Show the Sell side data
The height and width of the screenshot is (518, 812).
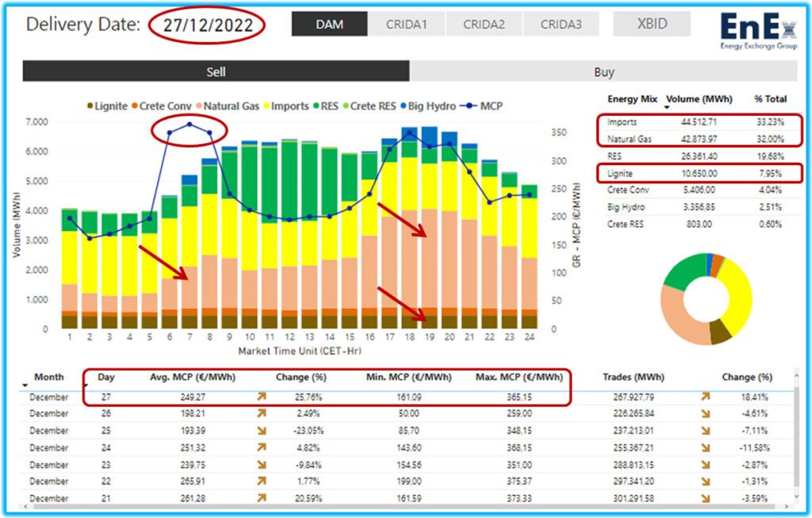click(x=216, y=71)
